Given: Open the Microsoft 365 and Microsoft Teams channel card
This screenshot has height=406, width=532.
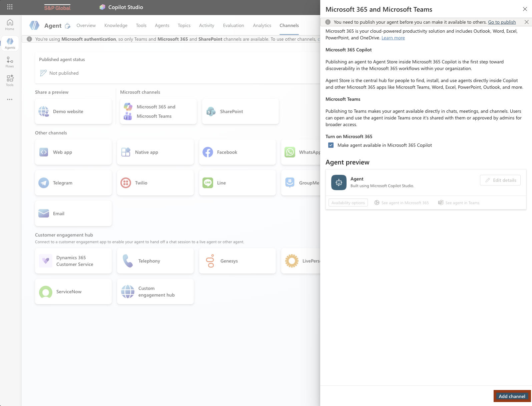Looking at the screenshot, I should tap(158, 111).
